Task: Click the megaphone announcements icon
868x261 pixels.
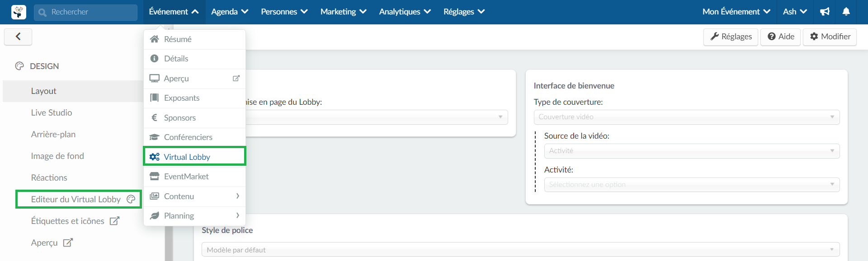Action: 825,12
